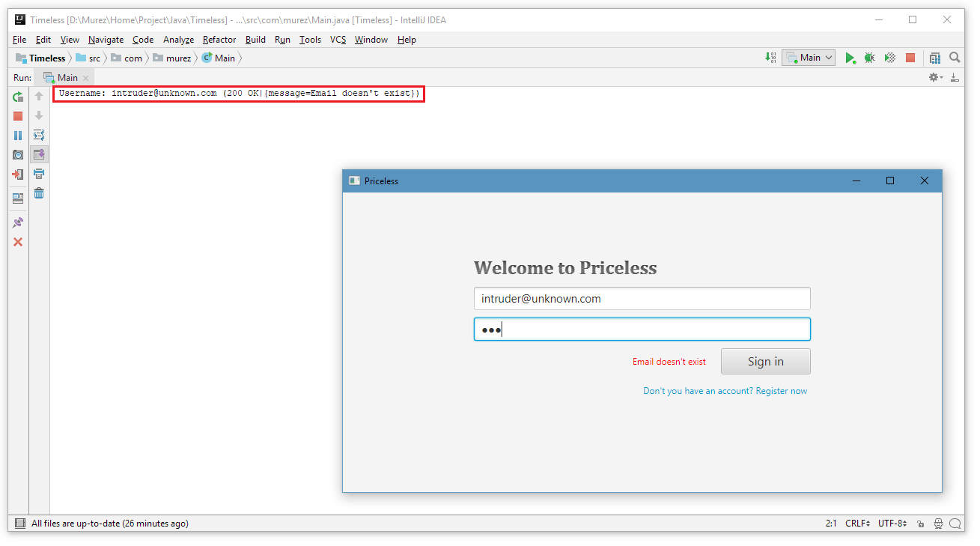The height and width of the screenshot is (546, 980).
Task: Select the Main tab in the Run panel
Action: point(67,78)
